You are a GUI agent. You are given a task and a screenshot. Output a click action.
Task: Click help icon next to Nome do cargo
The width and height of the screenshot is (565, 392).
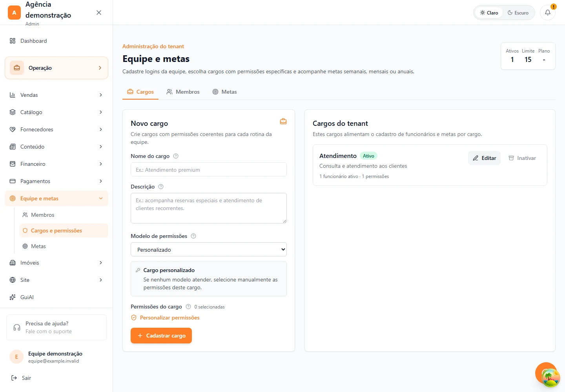(176, 156)
